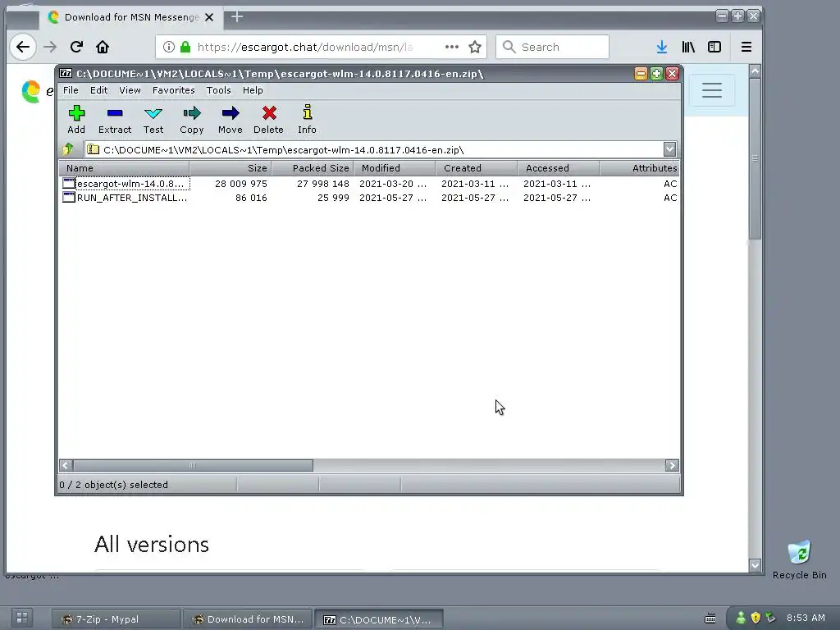The image size is (840, 630).
Task: Switch to Download for MSN taskbar item
Action: click(247, 619)
